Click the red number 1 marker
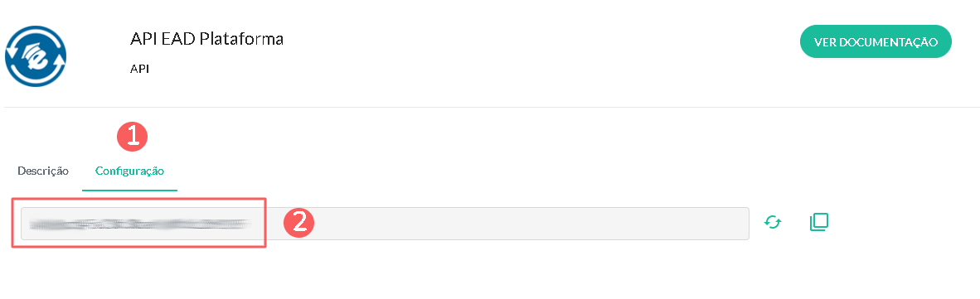980x299 pixels. tap(133, 136)
